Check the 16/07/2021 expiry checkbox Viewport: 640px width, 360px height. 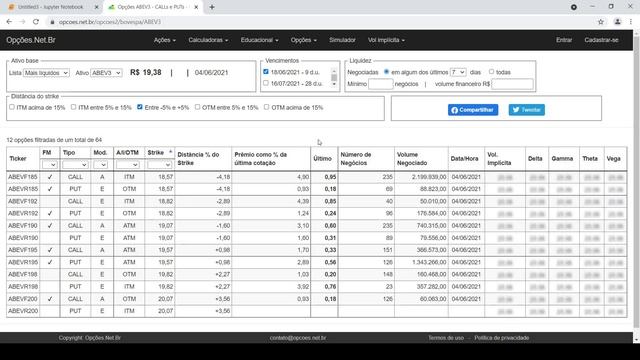click(x=266, y=83)
